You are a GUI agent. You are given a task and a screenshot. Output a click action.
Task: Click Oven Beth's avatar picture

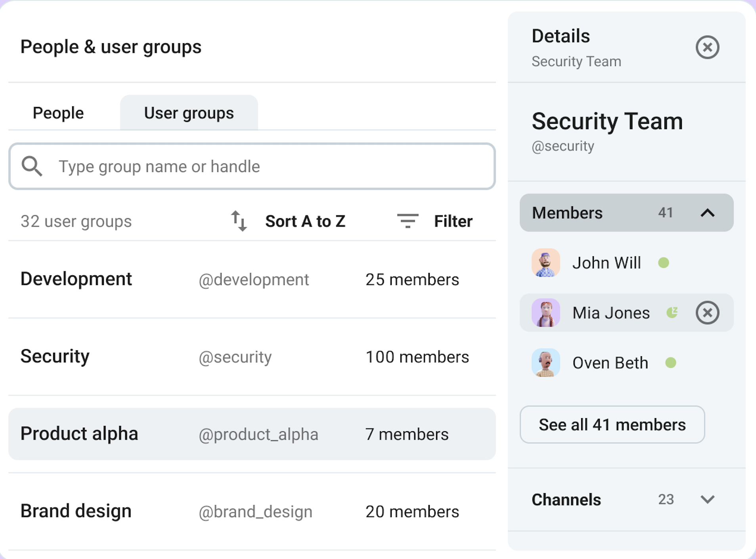[x=545, y=363]
